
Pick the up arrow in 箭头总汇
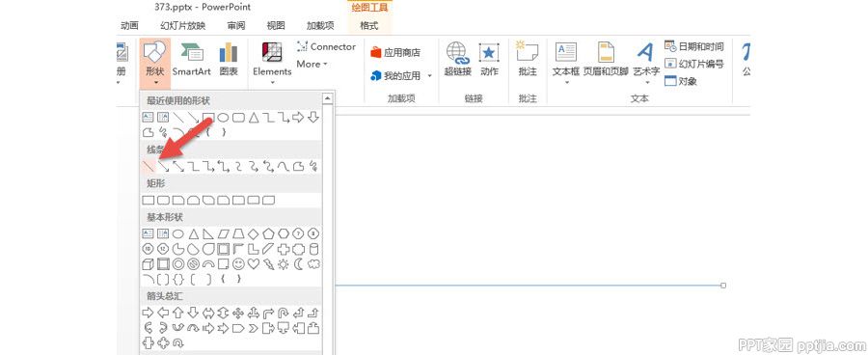tap(178, 313)
